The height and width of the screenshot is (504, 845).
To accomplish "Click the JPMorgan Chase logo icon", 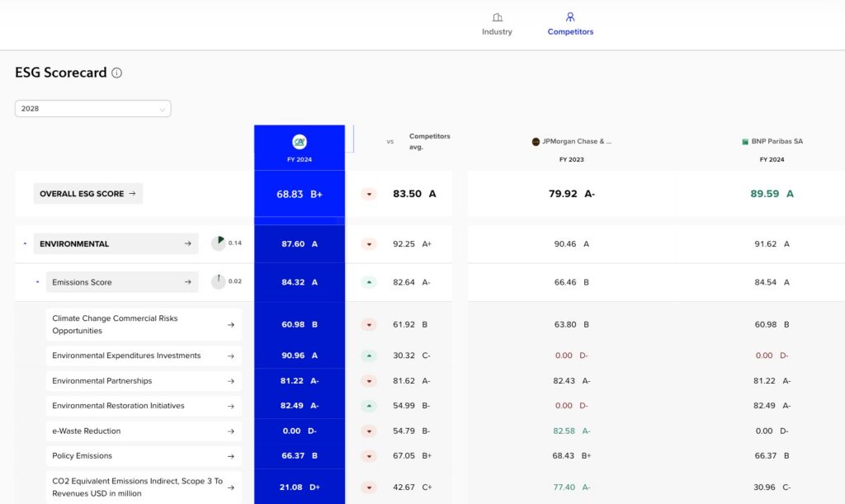I will tap(536, 142).
